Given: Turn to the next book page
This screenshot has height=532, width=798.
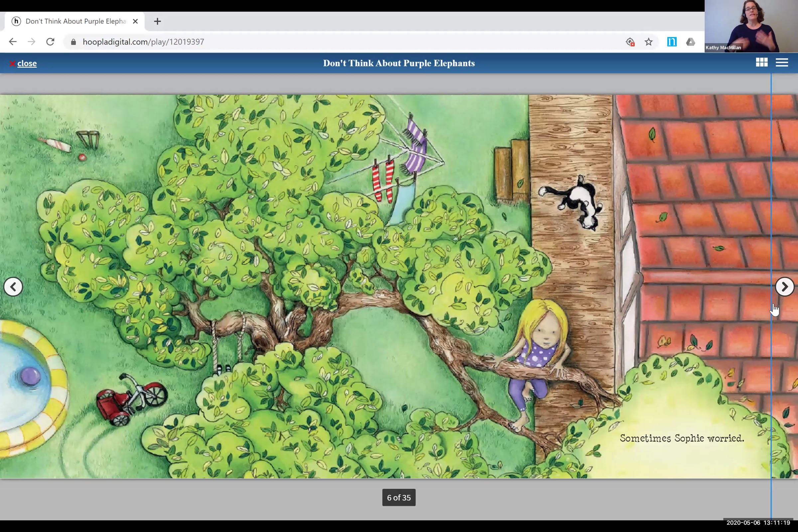Looking at the screenshot, I should 784,287.
